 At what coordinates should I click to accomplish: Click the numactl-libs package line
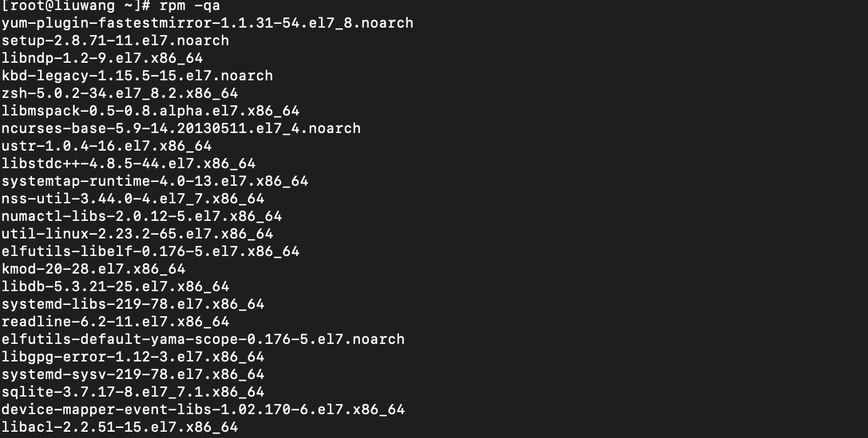141,216
